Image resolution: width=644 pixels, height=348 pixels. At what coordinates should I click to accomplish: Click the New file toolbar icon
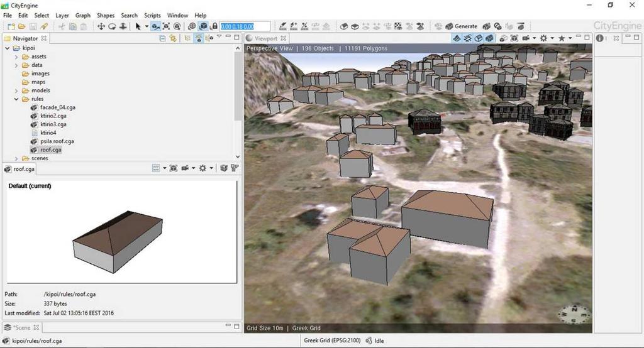11,26
